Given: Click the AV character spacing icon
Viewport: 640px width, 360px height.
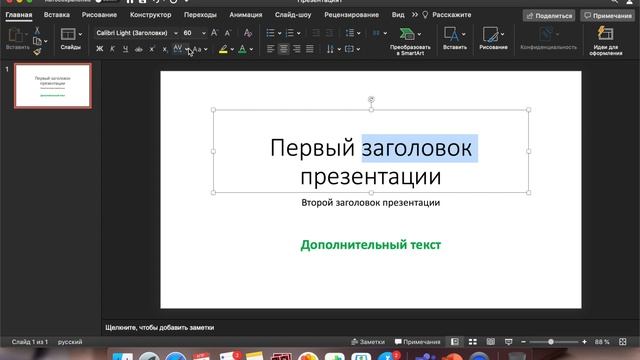Looking at the screenshot, I should coord(178,49).
